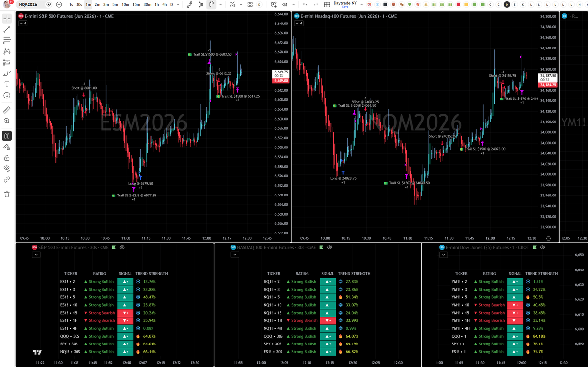Activate the zoom in tool
Screen dimensions: 588x367
(7, 121)
